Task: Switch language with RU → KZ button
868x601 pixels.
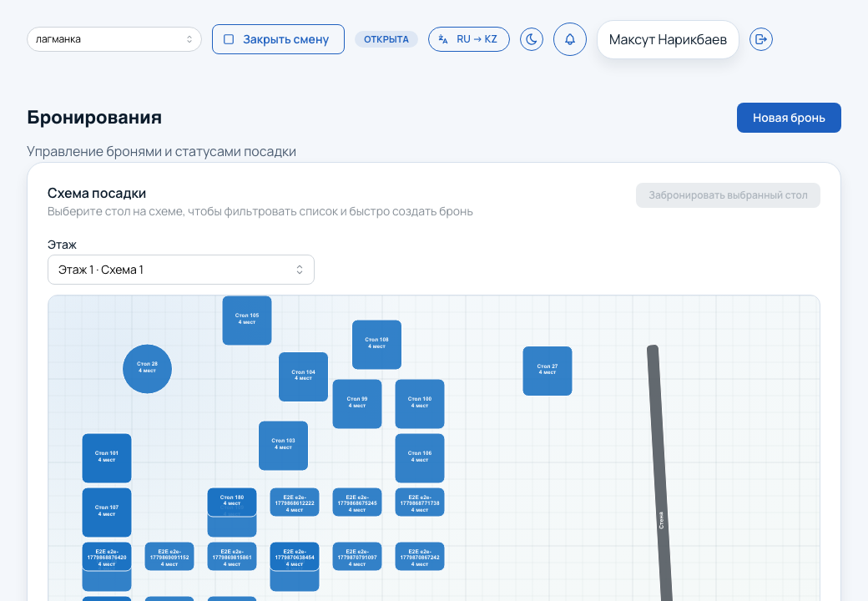Action: (x=468, y=39)
